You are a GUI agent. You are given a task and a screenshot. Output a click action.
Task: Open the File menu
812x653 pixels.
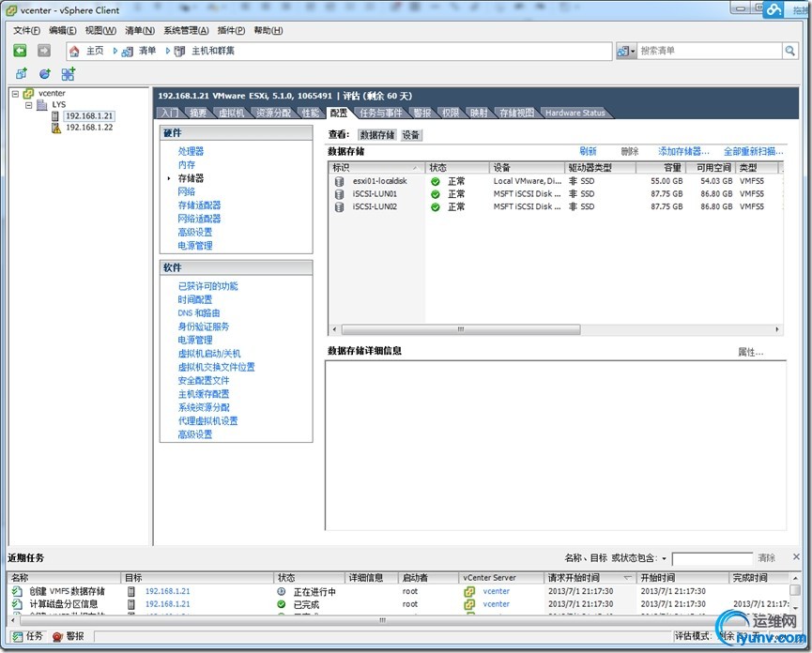[x=26, y=31]
